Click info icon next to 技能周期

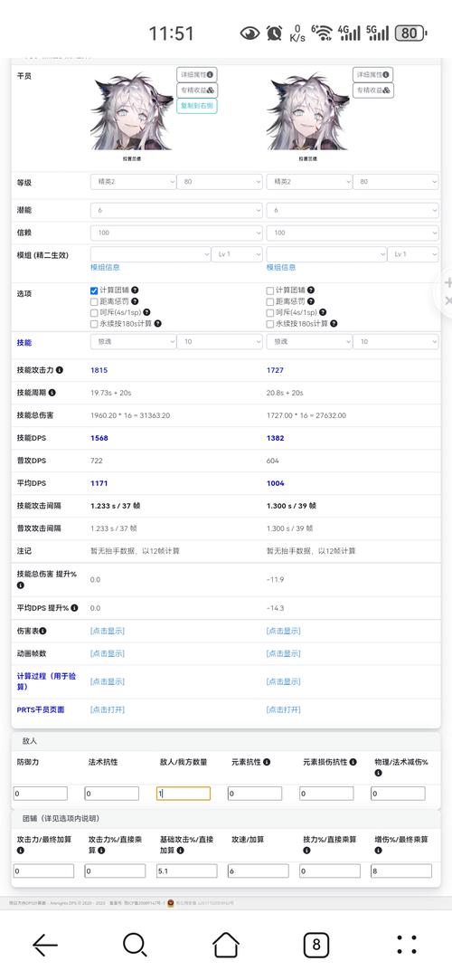(52, 393)
